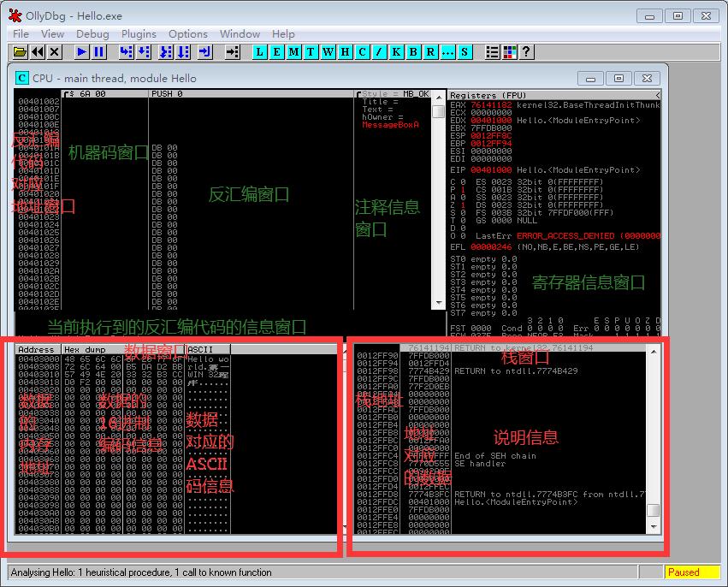Open Handles window with H icon
Screen dimensions: 728x587
pos(345,51)
